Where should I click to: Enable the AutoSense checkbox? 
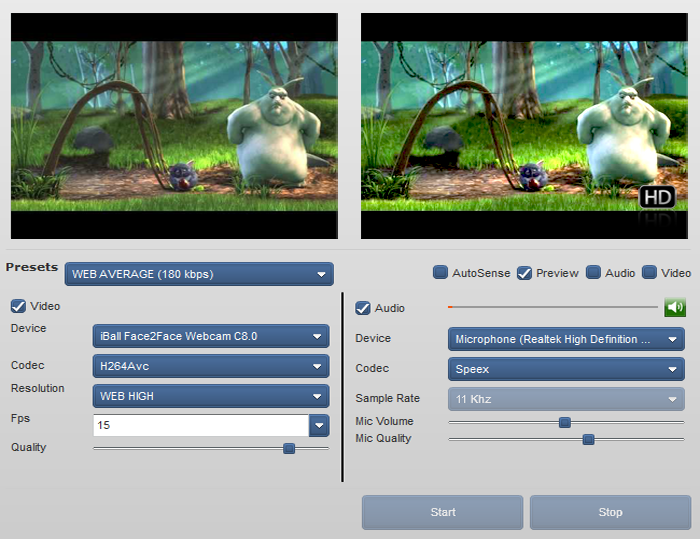click(x=440, y=272)
